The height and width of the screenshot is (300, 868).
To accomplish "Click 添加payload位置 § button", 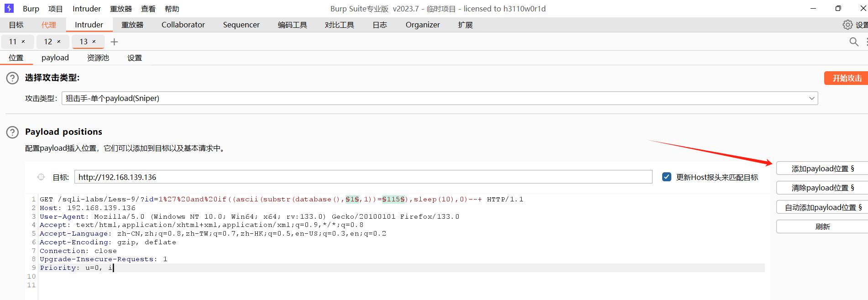I will click(x=822, y=168).
